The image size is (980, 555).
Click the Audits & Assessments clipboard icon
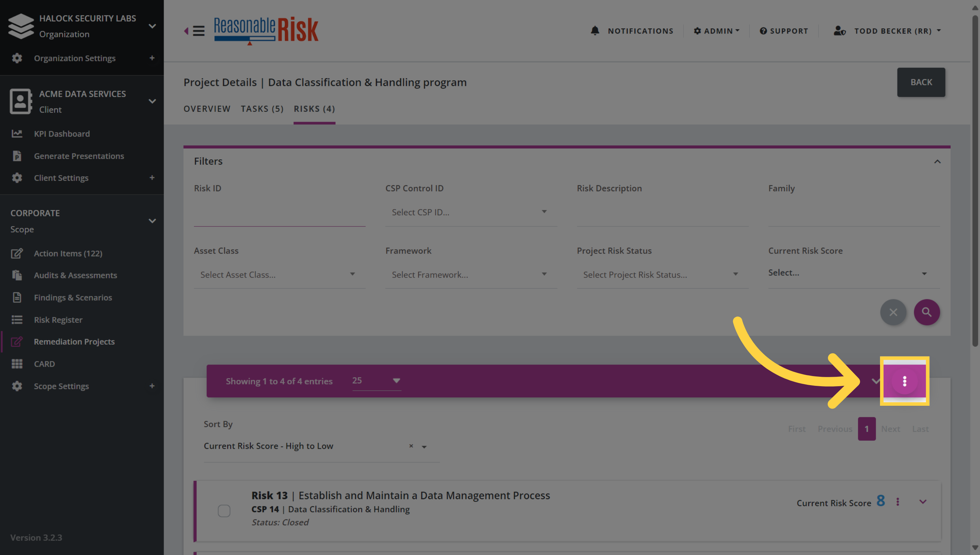[x=17, y=275]
